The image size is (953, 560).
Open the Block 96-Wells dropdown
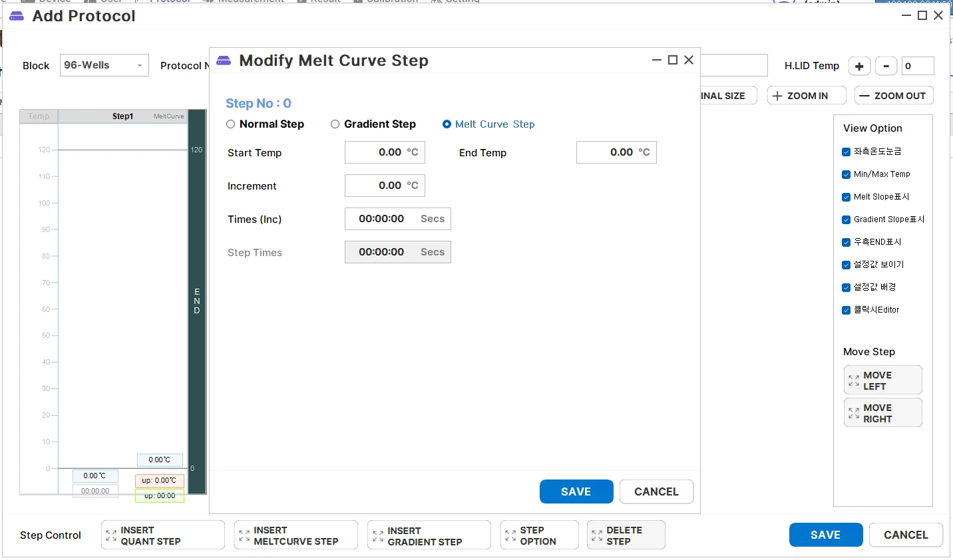(x=104, y=65)
